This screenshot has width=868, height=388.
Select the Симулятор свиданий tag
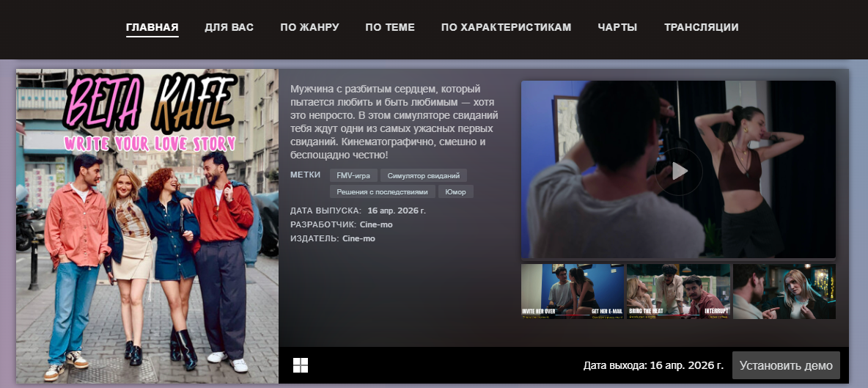[x=424, y=175]
